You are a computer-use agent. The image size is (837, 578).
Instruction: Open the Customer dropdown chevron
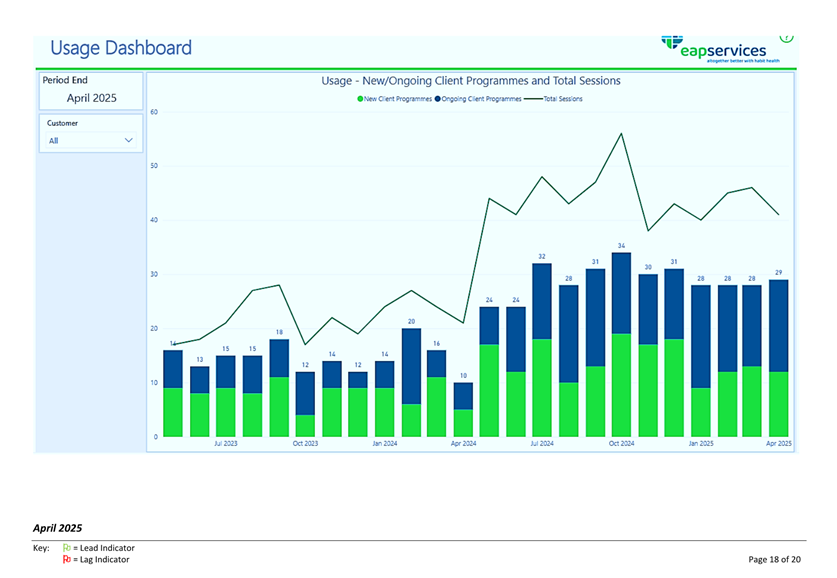(x=128, y=141)
